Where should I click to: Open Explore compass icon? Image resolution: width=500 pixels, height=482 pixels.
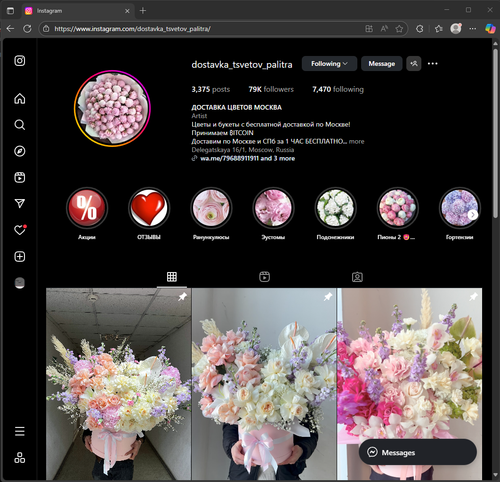(x=20, y=151)
